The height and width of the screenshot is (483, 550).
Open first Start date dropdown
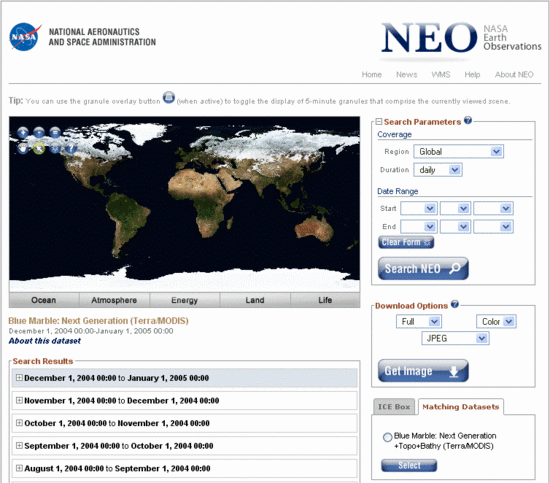(x=419, y=208)
